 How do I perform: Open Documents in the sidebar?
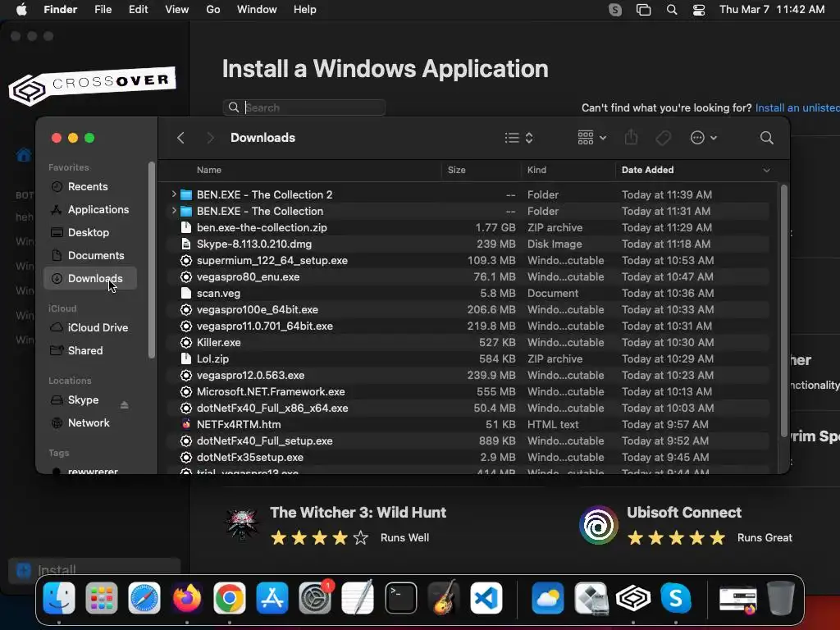coord(90,256)
